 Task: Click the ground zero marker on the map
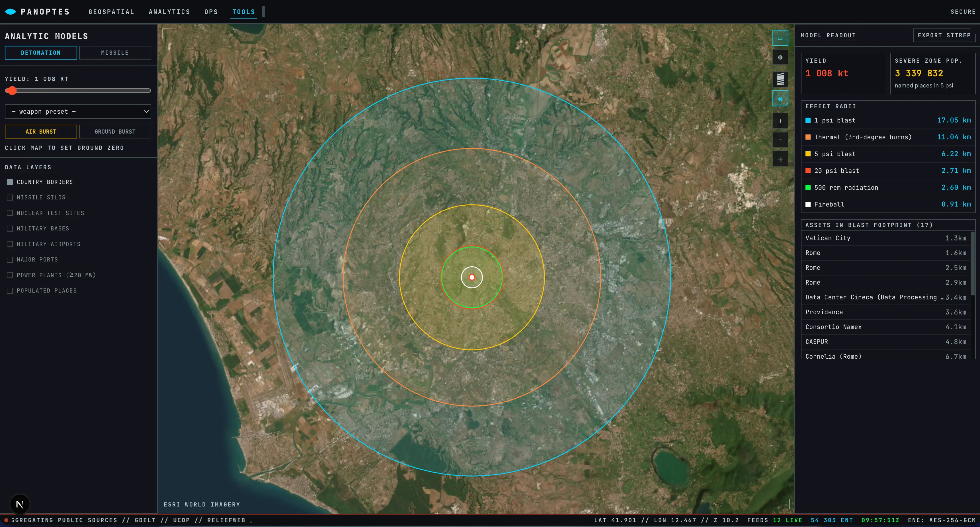(472, 277)
